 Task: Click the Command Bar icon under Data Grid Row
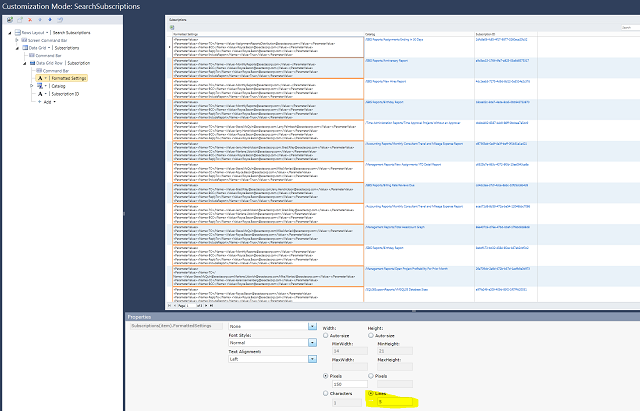(39, 71)
